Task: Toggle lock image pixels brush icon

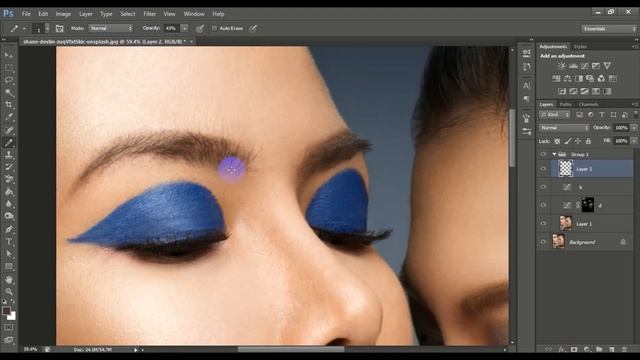Action: coord(568,141)
